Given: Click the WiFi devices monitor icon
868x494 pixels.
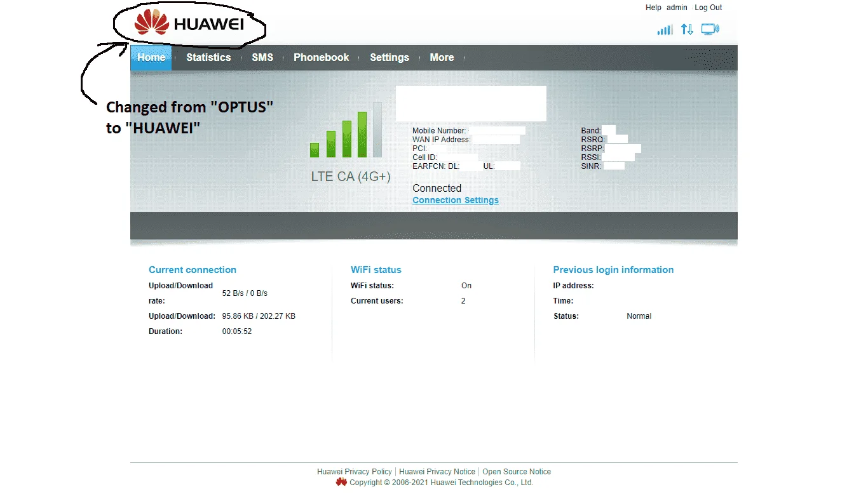Looking at the screenshot, I should click(710, 29).
